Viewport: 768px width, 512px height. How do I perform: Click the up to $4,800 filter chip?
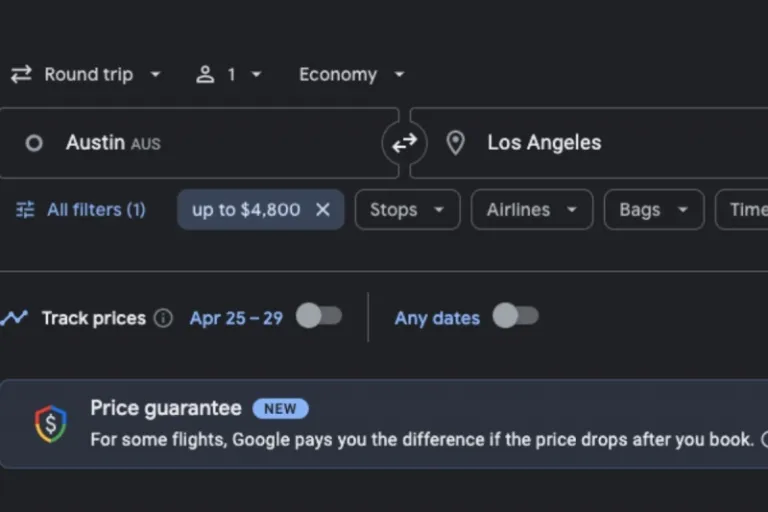coord(246,210)
